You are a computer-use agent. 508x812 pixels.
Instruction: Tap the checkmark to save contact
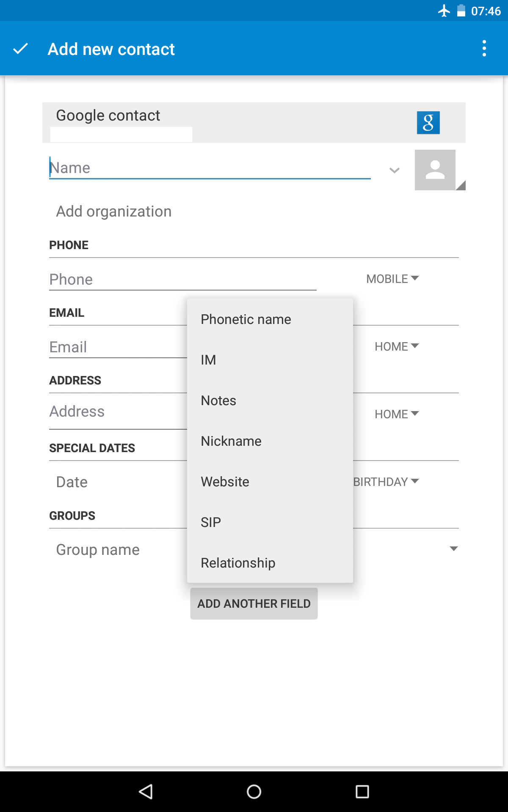point(20,49)
